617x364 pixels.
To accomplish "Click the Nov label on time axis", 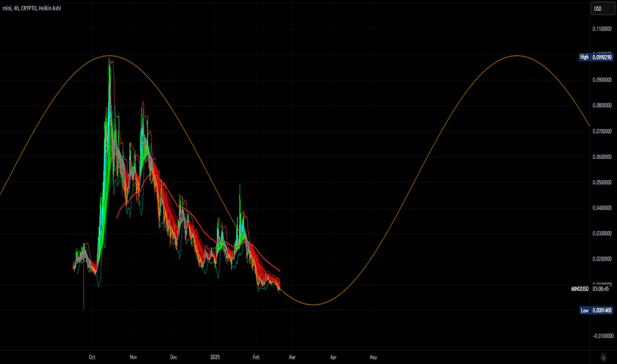I will point(133,357).
